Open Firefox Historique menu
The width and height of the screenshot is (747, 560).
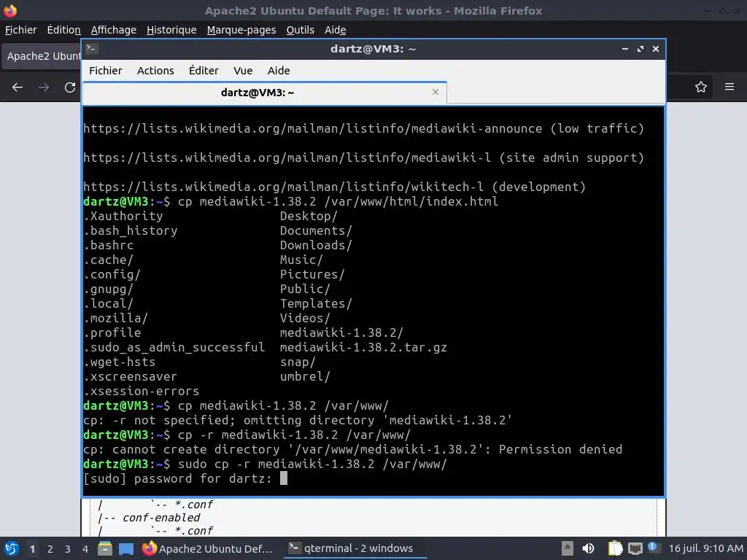[171, 30]
